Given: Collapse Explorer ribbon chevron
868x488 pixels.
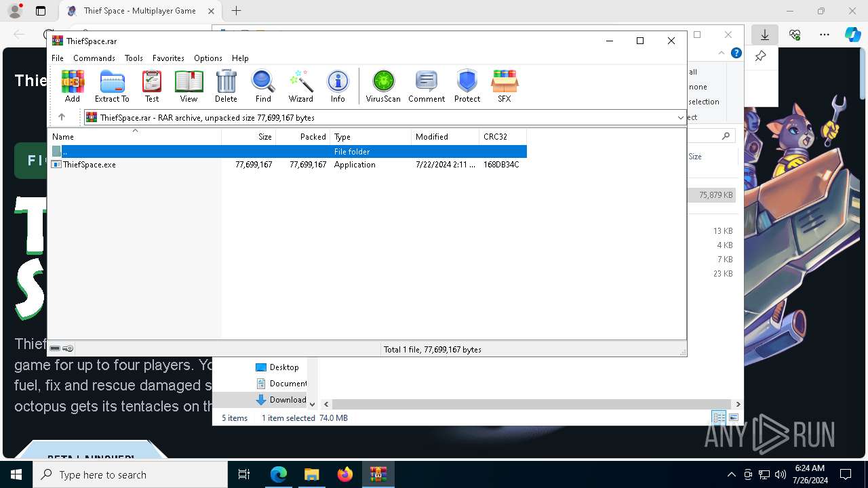Looking at the screenshot, I should click(722, 53).
